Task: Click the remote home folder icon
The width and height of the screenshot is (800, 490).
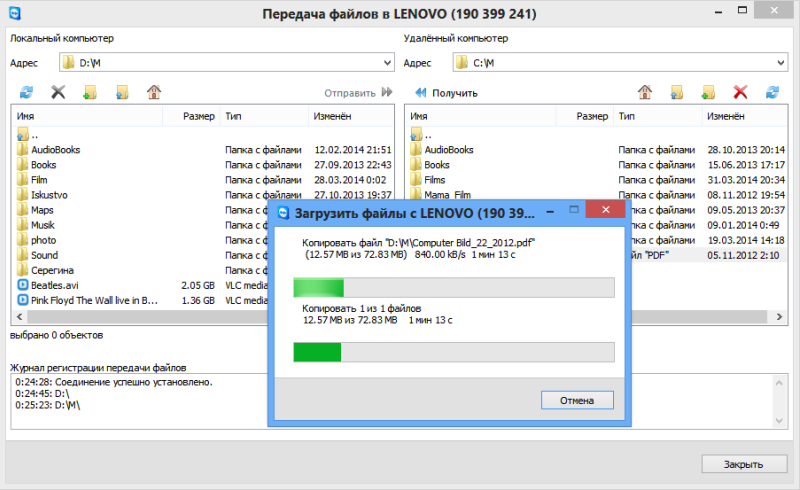Action: [x=644, y=92]
